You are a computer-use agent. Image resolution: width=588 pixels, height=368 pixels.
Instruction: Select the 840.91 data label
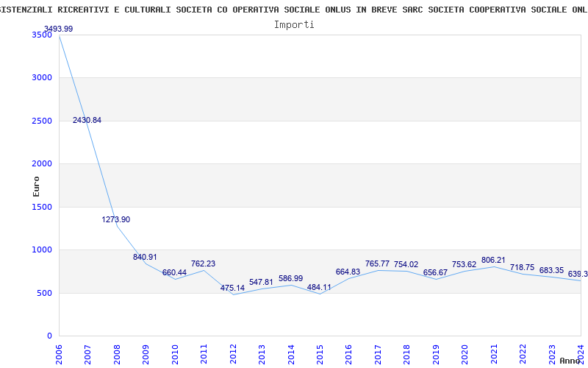(145, 257)
